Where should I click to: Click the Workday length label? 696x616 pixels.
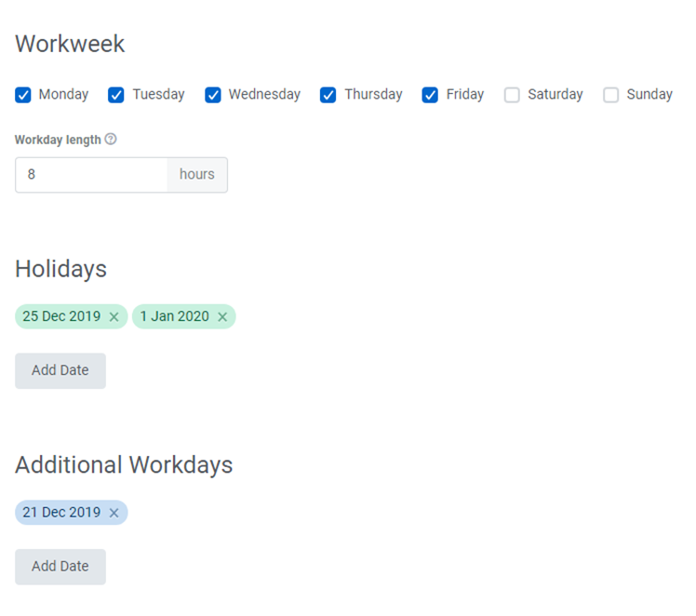58,140
